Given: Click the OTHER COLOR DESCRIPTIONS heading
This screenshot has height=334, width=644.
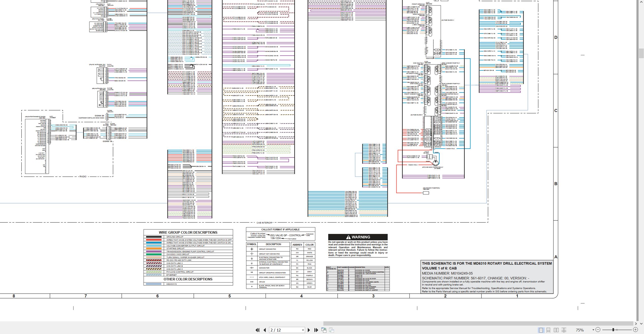Looking at the screenshot, I should [188, 279].
